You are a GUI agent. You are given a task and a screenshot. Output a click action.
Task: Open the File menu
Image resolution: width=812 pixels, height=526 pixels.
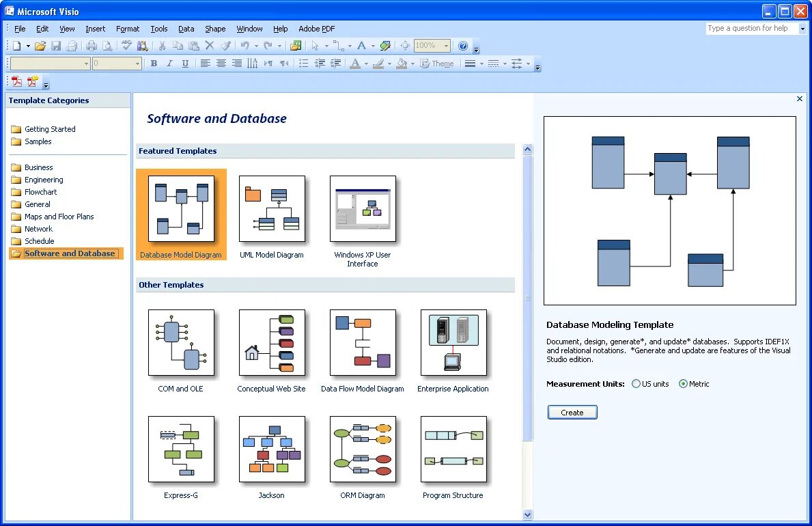pyautogui.click(x=20, y=29)
